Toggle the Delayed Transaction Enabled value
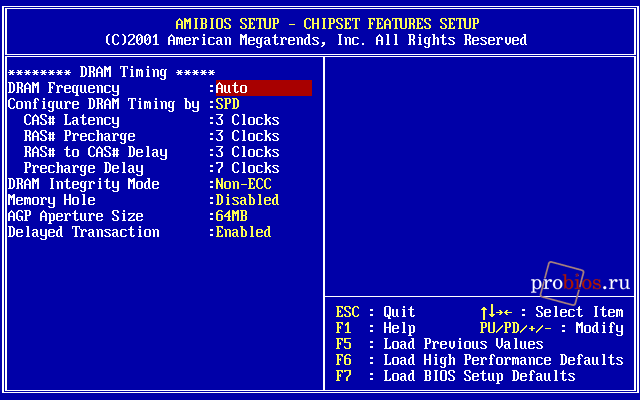640x400 pixels. [243, 232]
